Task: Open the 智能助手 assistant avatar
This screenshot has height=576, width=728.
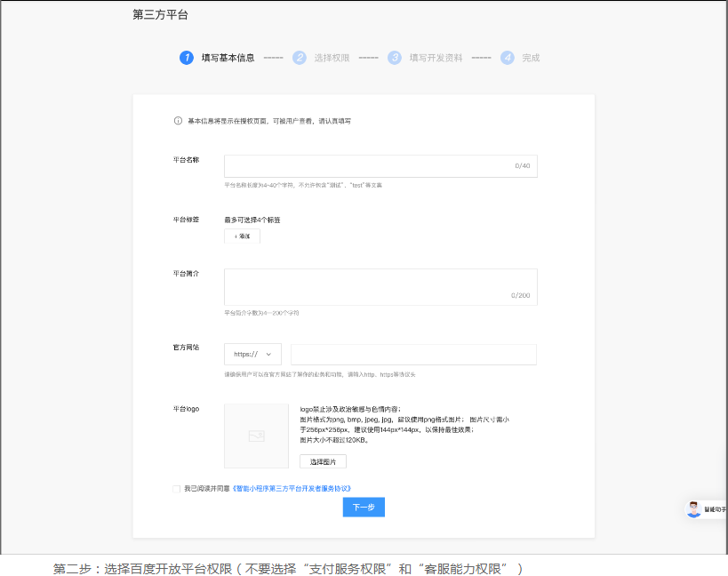Action: (x=694, y=509)
